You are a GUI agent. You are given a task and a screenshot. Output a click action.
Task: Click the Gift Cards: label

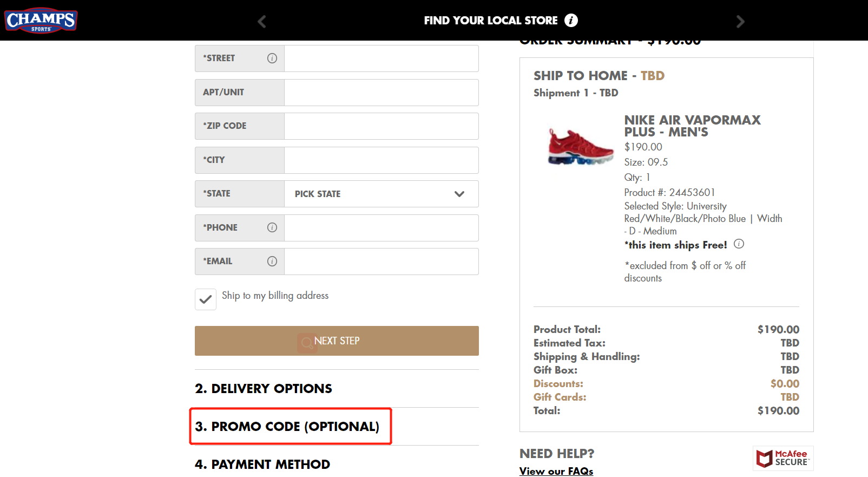(x=560, y=397)
